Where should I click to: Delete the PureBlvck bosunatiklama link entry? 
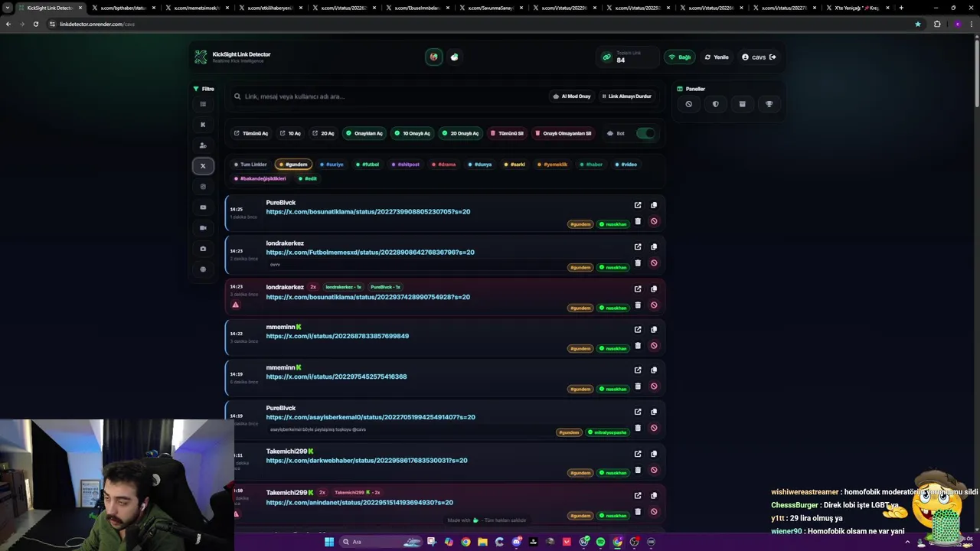[x=638, y=221]
